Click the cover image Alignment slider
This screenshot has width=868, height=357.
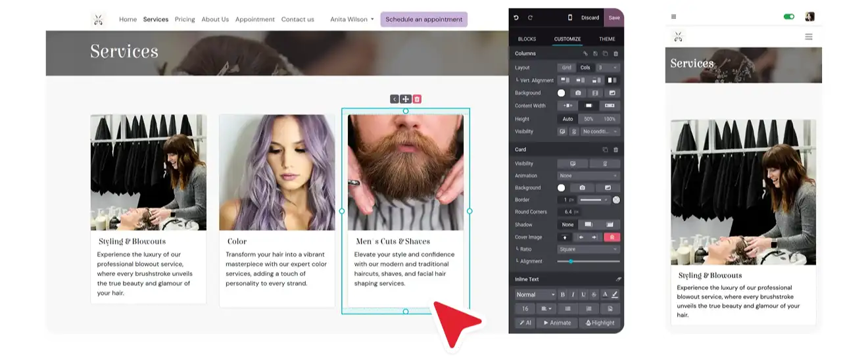click(588, 262)
